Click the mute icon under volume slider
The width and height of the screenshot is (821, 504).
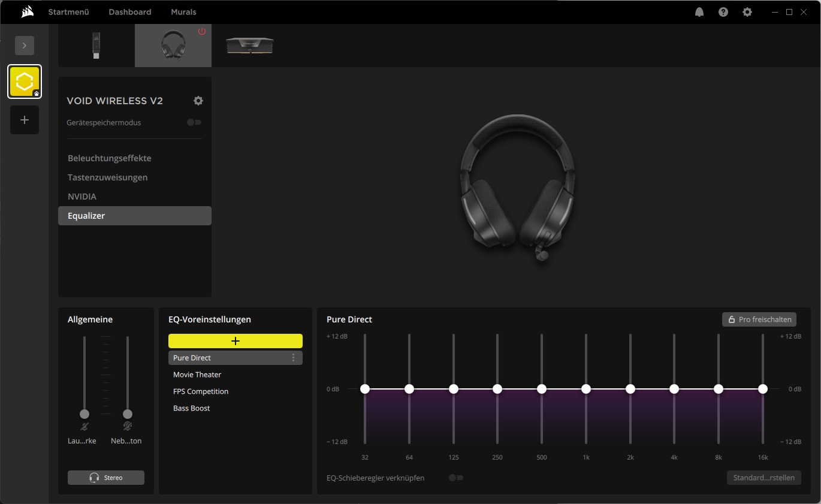(84, 427)
